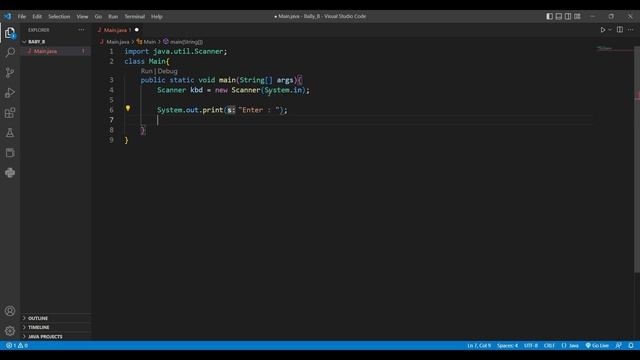Open the Search view
Image resolution: width=640 pixels, height=360 pixels.
(10, 53)
